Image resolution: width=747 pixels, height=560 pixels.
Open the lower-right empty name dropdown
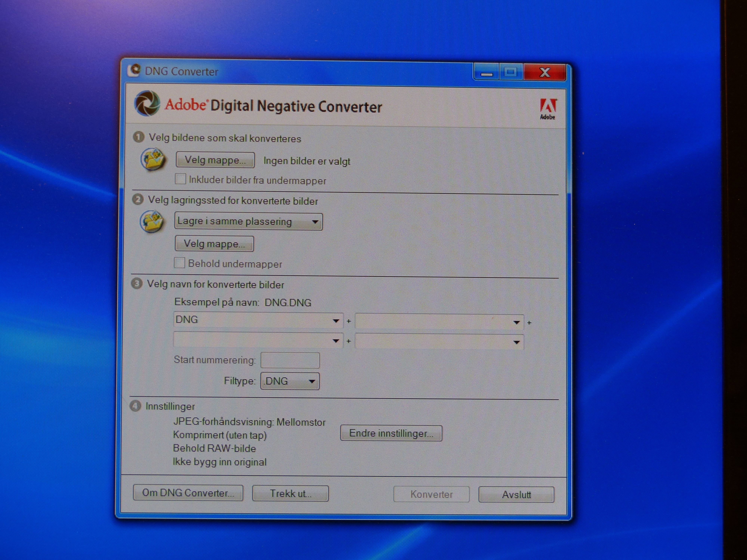point(439,342)
